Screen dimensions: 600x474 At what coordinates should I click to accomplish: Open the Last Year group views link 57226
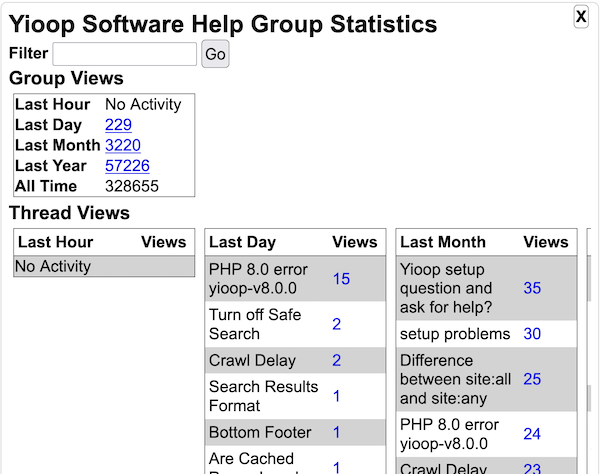coord(127,166)
